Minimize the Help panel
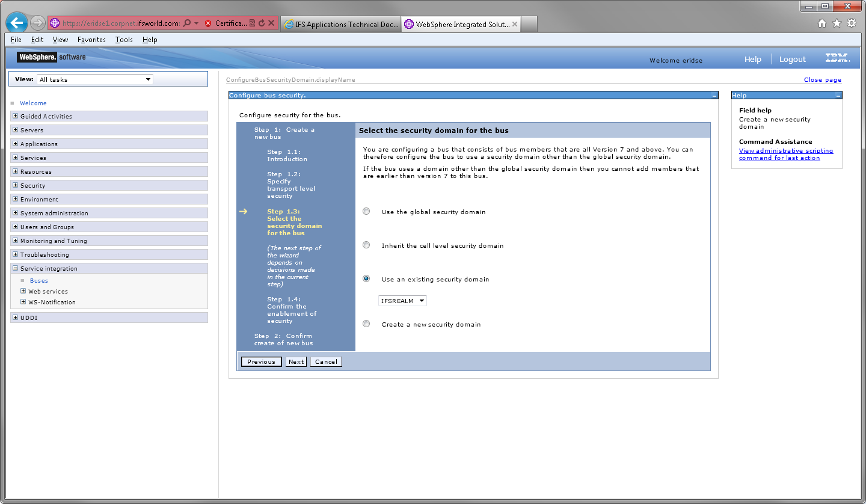866x504 pixels. coord(838,96)
